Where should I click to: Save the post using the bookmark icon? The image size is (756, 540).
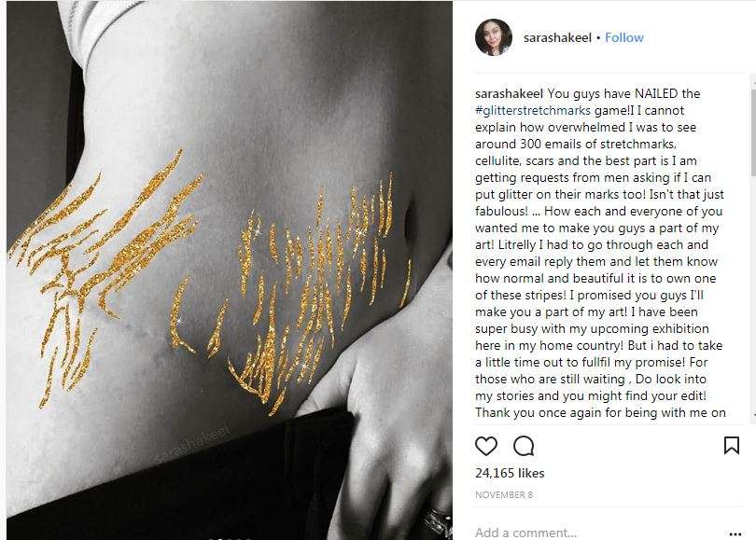click(732, 445)
